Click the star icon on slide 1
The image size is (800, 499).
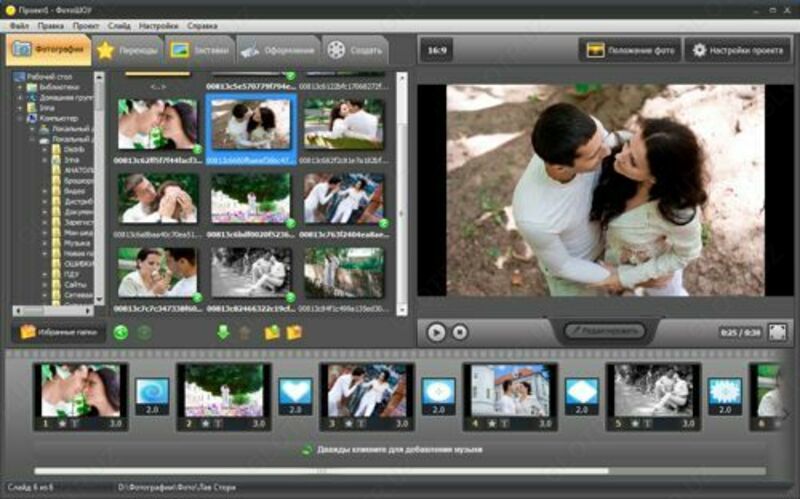point(60,423)
